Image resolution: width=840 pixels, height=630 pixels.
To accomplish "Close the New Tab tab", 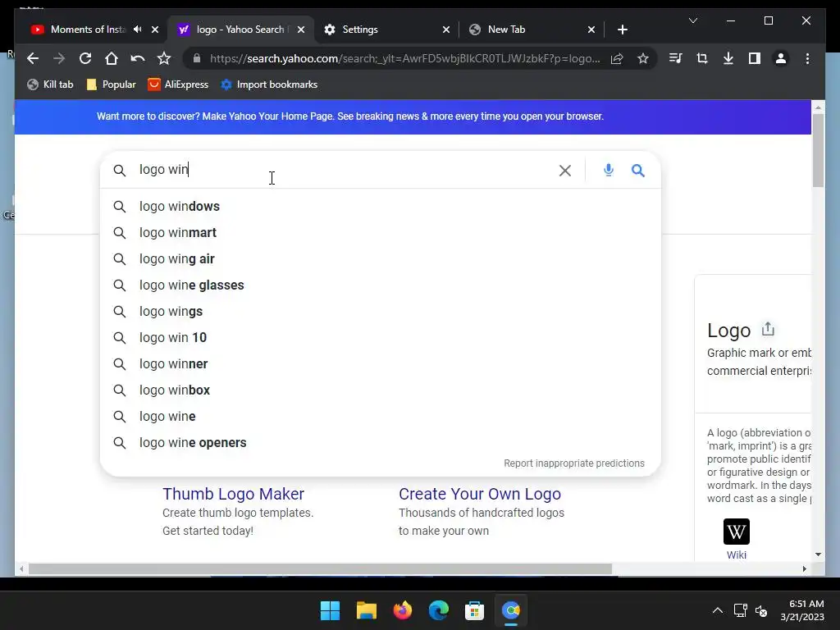I will coord(591,30).
